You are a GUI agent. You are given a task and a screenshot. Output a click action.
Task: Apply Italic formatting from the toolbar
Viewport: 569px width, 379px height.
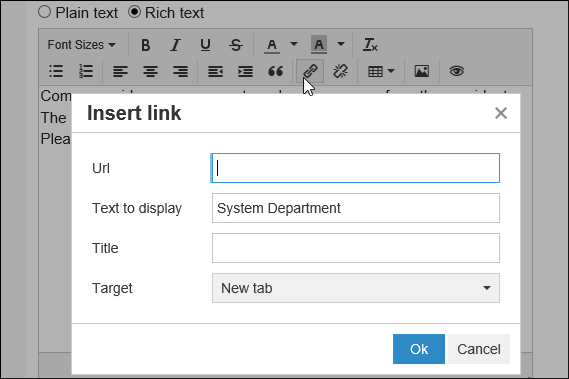point(176,45)
